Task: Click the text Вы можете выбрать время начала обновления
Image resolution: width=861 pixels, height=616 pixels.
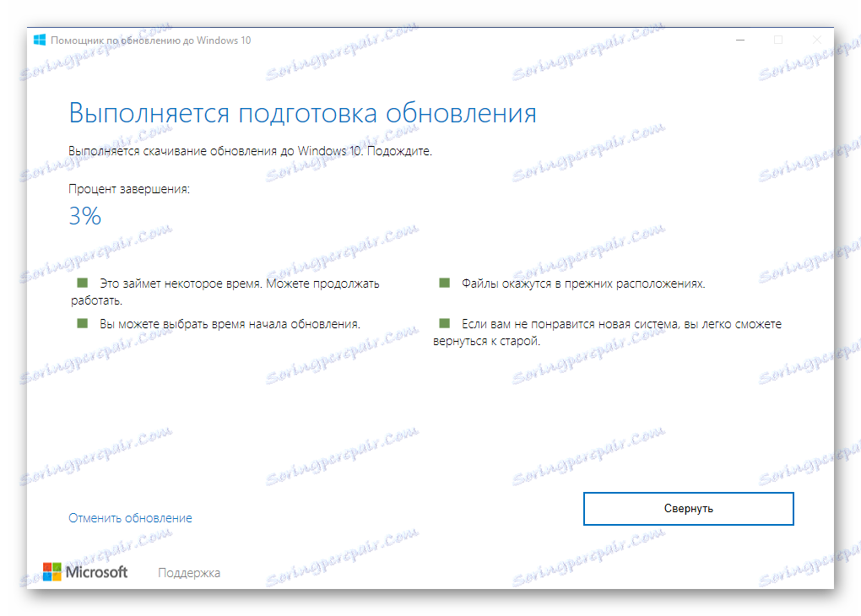Action: (230, 325)
